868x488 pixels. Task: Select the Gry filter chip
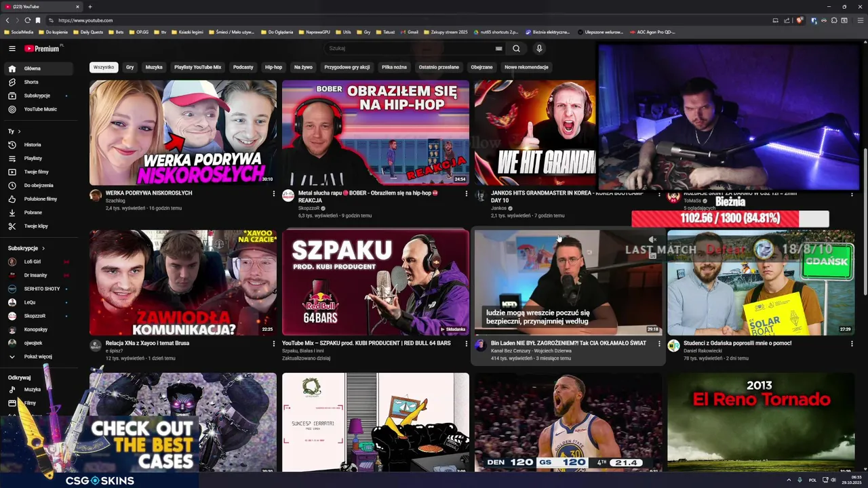pyautogui.click(x=130, y=67)
